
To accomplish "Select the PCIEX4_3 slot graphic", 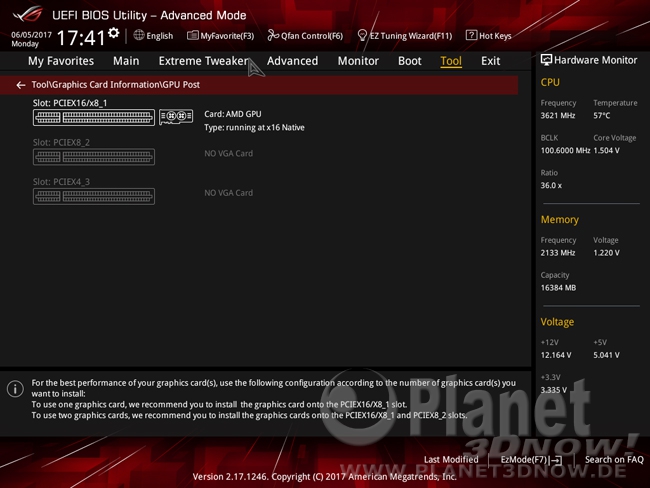I will (94, 196).
